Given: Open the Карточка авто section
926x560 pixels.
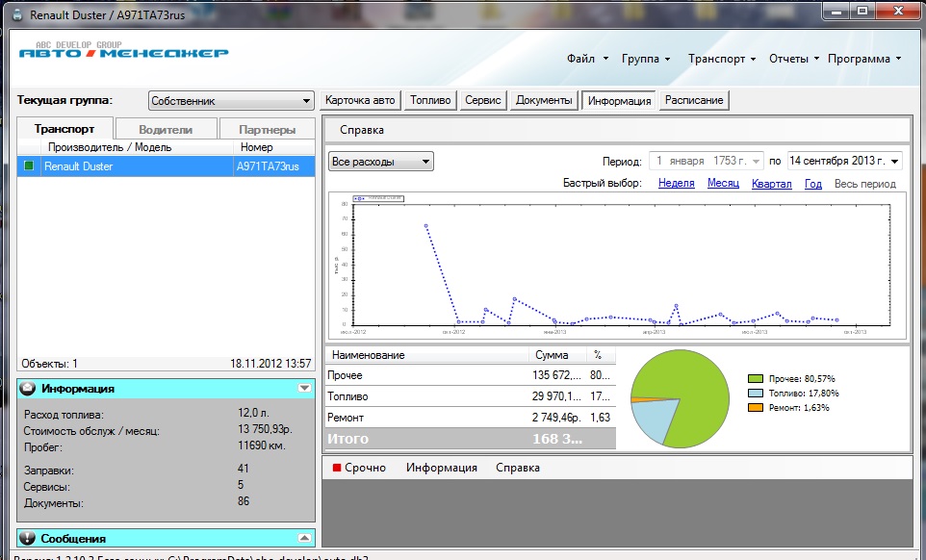Looking at the screenshot, I should pos(360,100).
